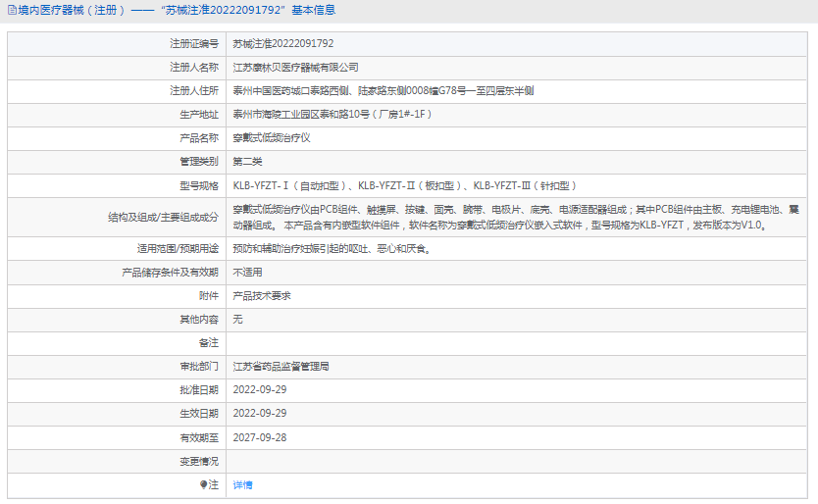
Task: Select approving department 江苏省药品监督管理局
Action: (281, 367)
